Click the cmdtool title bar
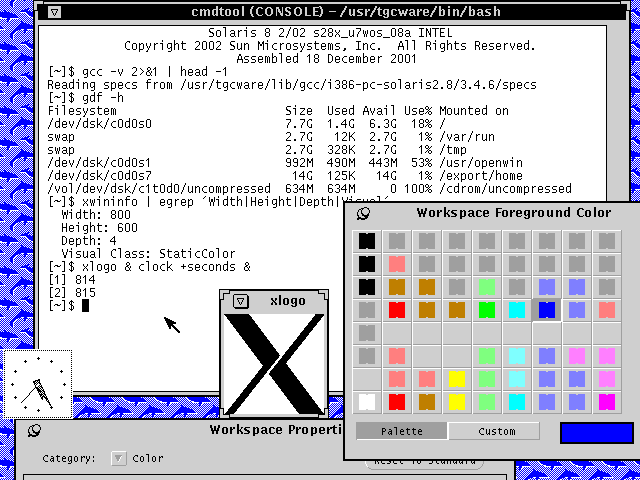The width and height of the screenshot is (640, 480). (x=331, y=11)
